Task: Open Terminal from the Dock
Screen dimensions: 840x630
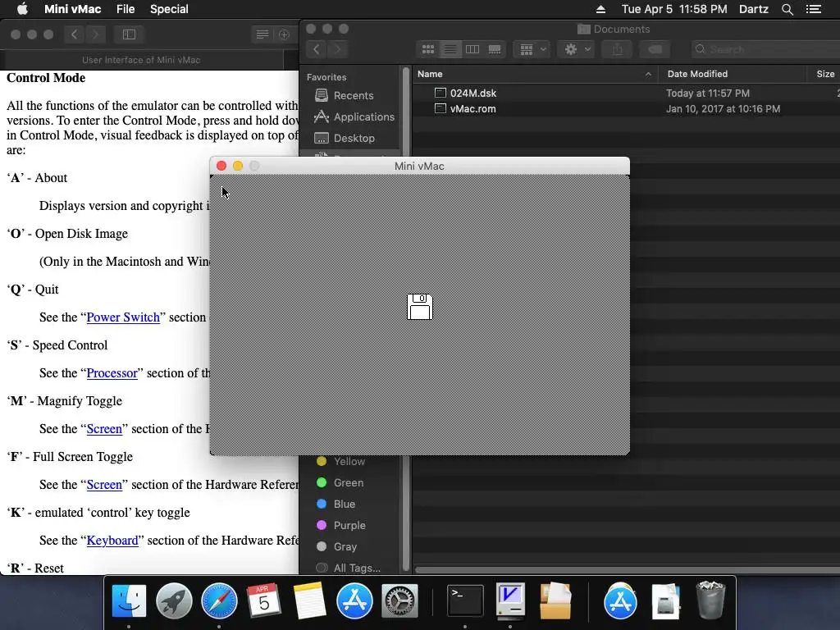Action: tap(465, 600)
